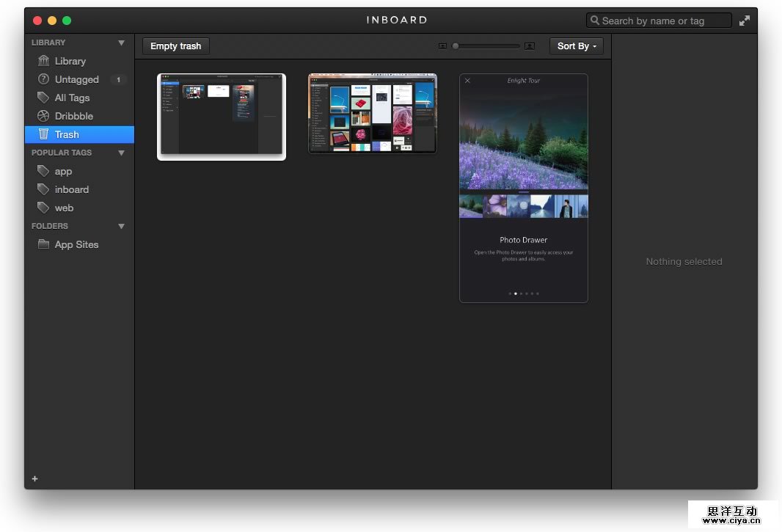Collapse the Folders section triangle
The image size is (782, 532).
pos(121,226)
